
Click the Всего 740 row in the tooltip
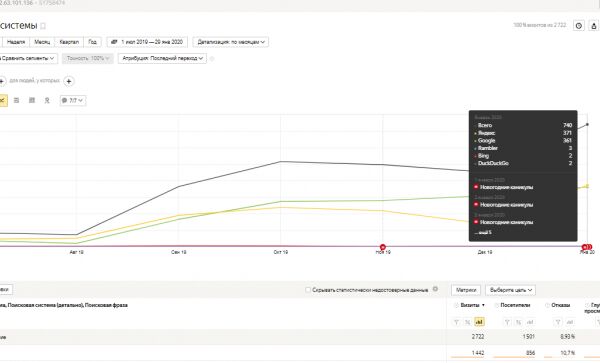coord(523,125)
